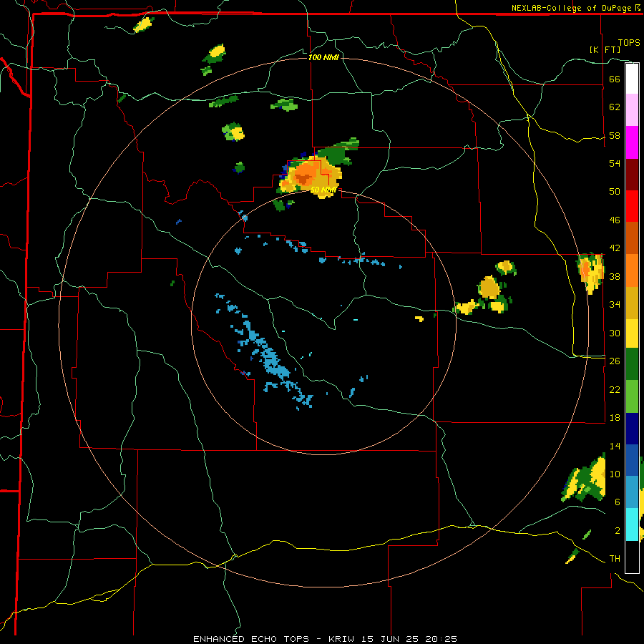This screenshot has width=644, height=644.
Task: Click the yellow legend swatch
Action: (632, 333)
